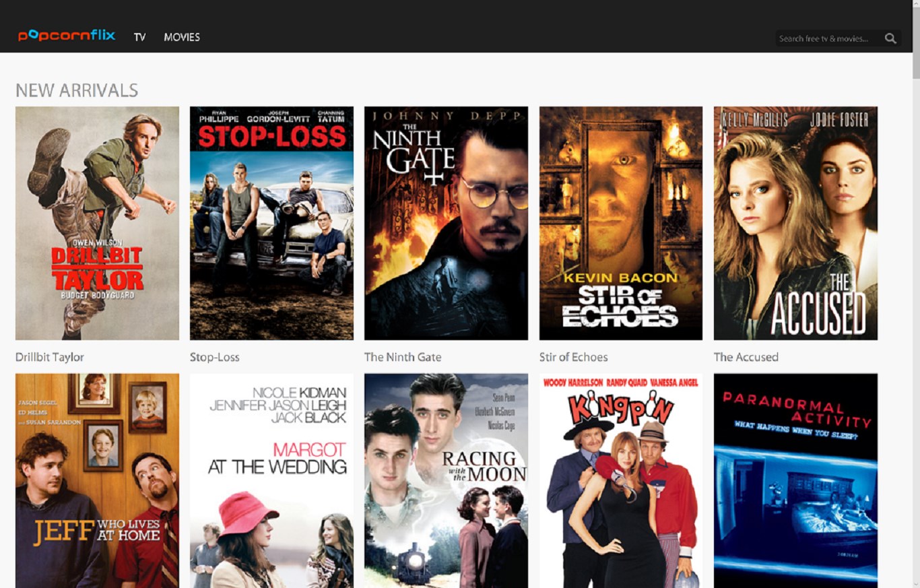920x588 pixels.
Task: Click the page vertical scrollbar thumb
Action: click(916, 42)
